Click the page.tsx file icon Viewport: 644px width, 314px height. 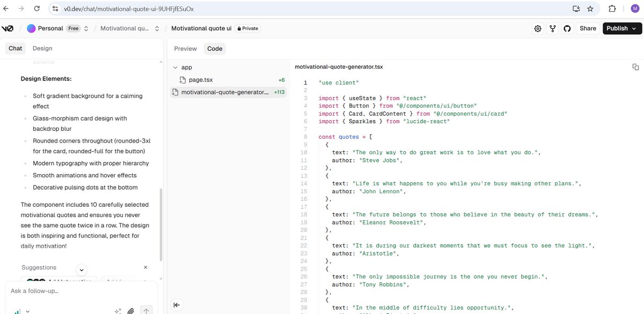[183, 80]
